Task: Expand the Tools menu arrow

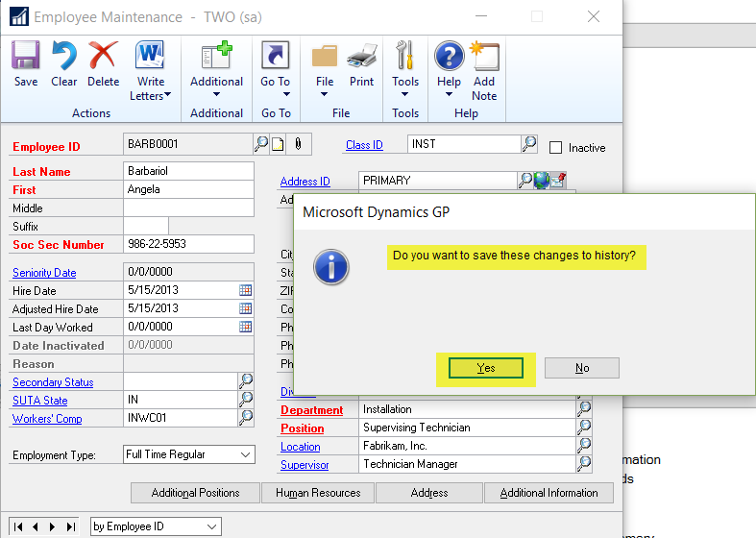Action: pos(405,94)
